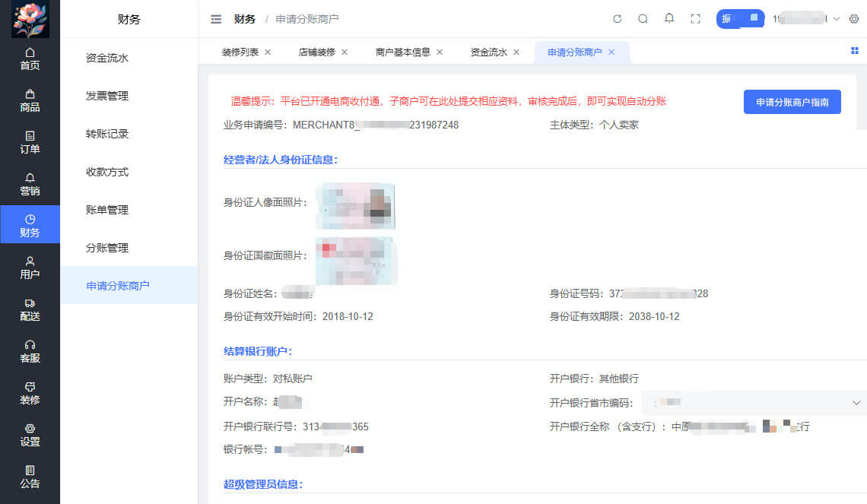
Task: Toggle fullscreen mode icon in top bar
Action: click(695, 18)
